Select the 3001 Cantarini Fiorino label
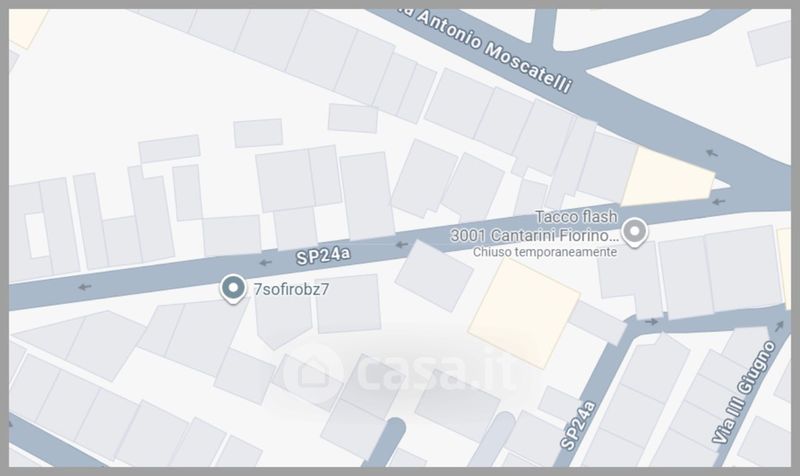Viewport: 800px width, 476px height. click(x=534, y=236)
